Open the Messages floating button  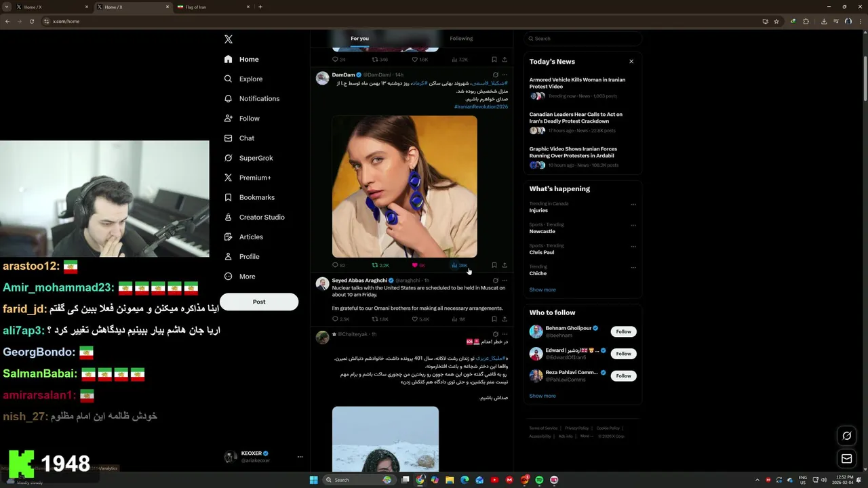tap(846, 459)
